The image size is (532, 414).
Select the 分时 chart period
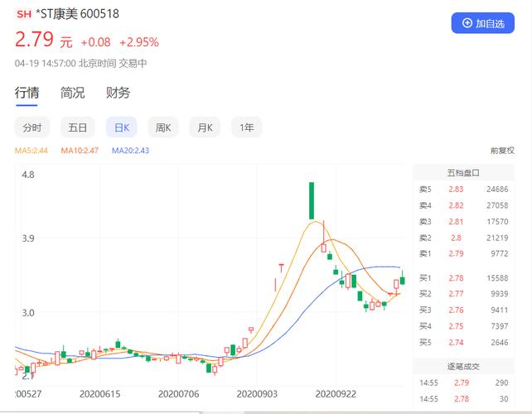pos(32,128)
